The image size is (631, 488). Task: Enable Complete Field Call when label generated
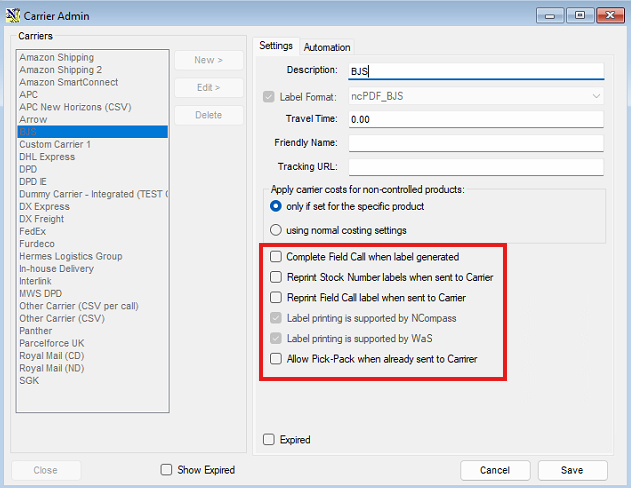[x=276, y=257]
